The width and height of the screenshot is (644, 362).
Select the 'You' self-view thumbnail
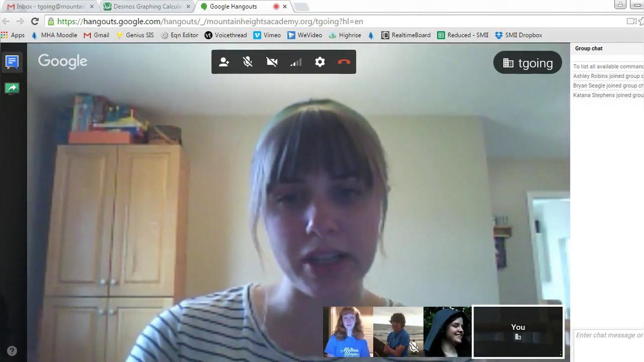(518, 332)
